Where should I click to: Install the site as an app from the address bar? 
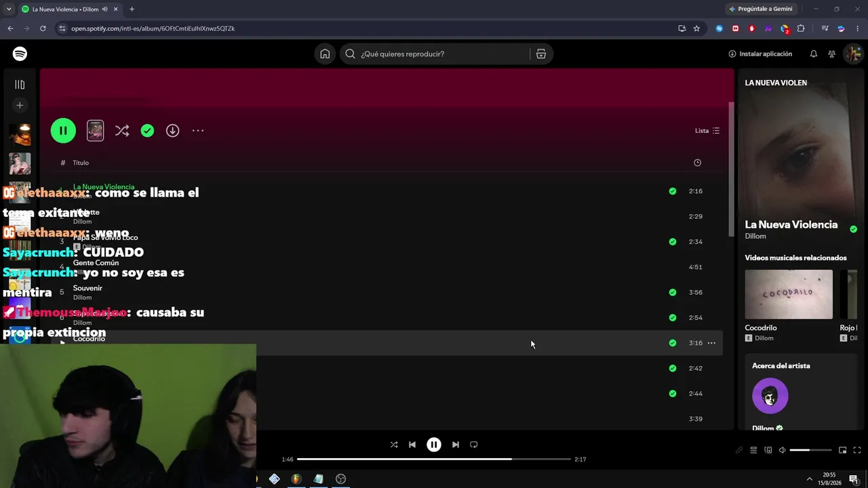[682, 28]
